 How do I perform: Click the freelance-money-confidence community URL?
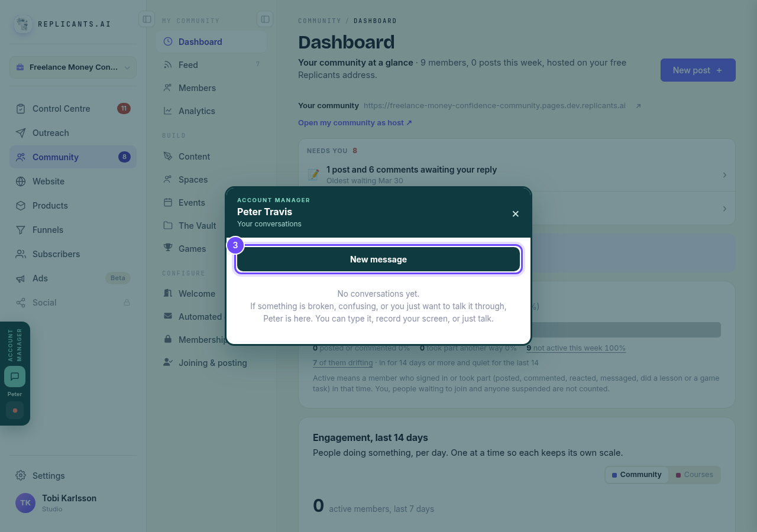tap(494, 106)
